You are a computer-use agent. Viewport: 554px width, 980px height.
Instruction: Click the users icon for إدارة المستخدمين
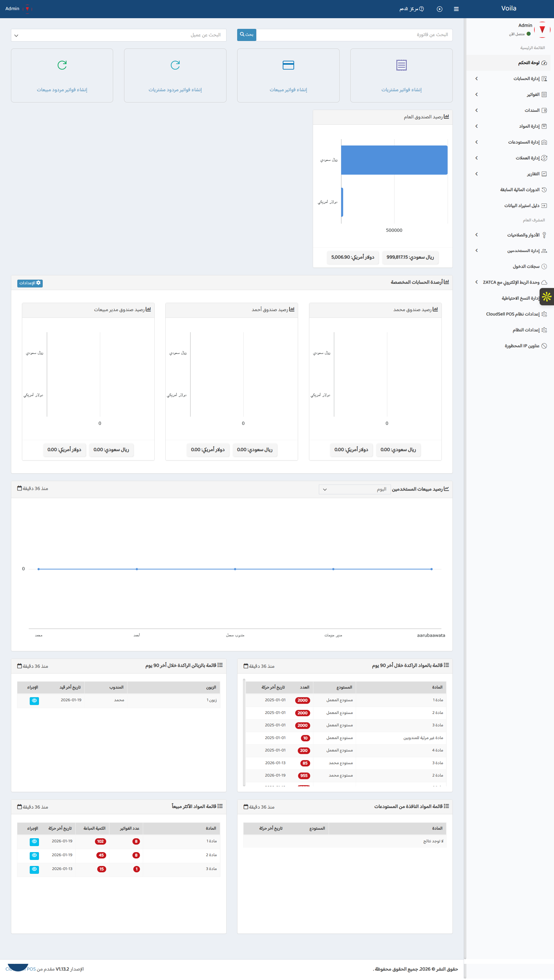pos(544,251)
